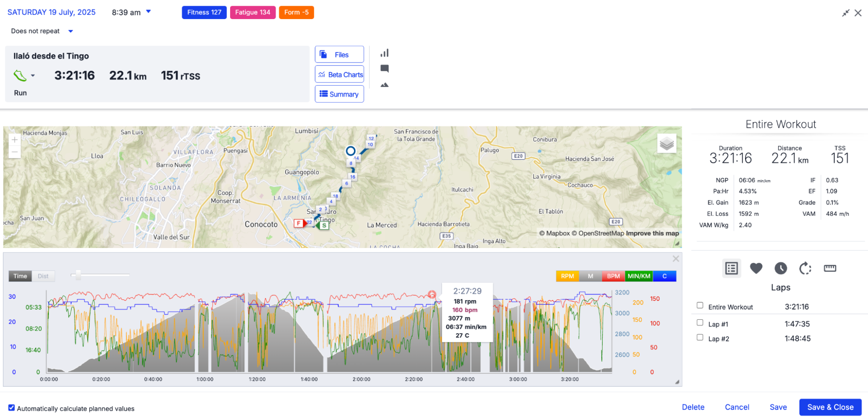Viewport: 868px width, 420px height.
Task: Toggle the BPM series on graph
Action: 613,276
